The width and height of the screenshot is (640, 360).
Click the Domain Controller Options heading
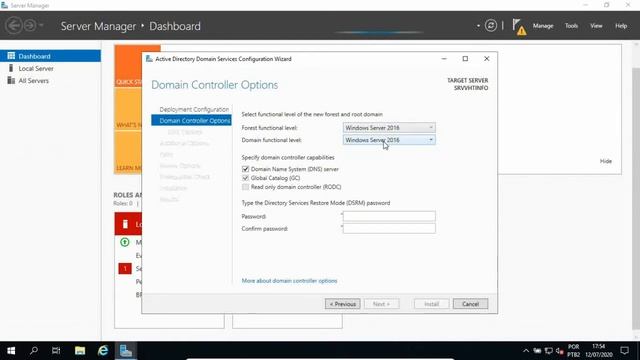[215, 85]
